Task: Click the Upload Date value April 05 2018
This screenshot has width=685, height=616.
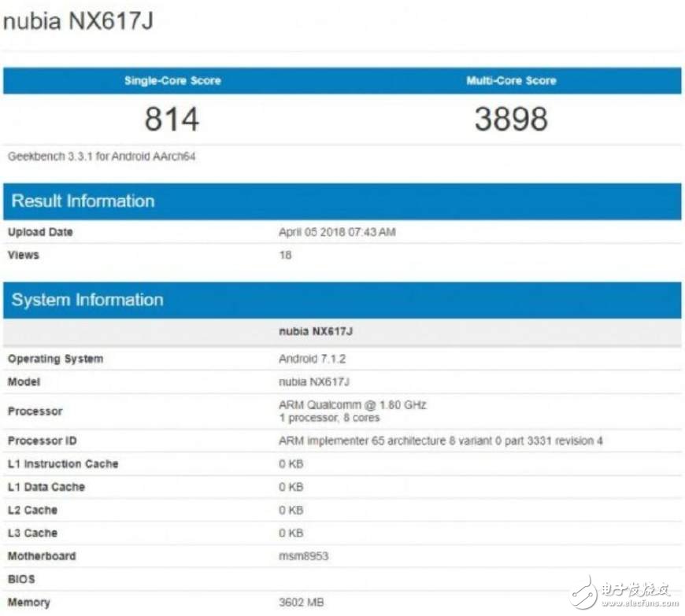Action: point(337,232)
